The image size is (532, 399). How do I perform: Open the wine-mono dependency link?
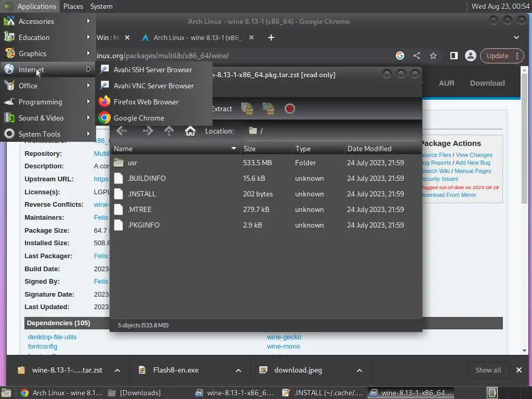pyautogui.click(x=283, y=347)
